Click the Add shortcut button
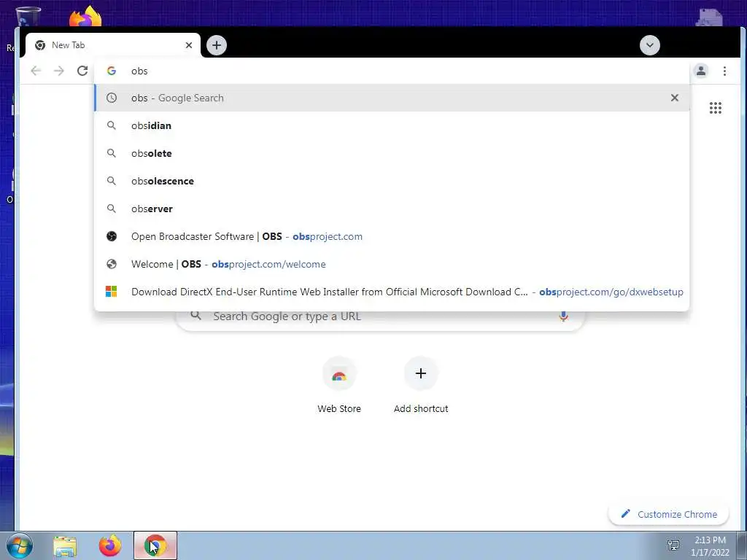 421,385
